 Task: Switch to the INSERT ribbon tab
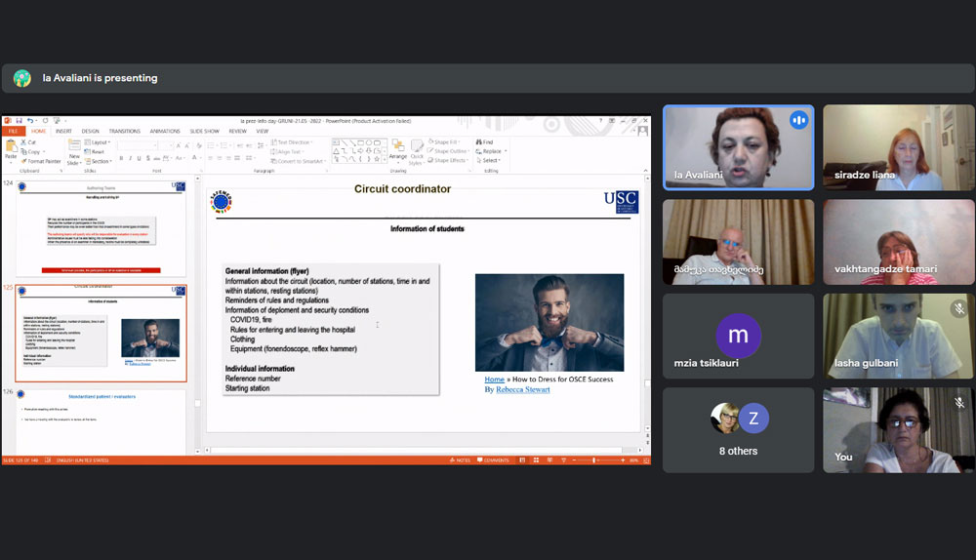(63, 131)
